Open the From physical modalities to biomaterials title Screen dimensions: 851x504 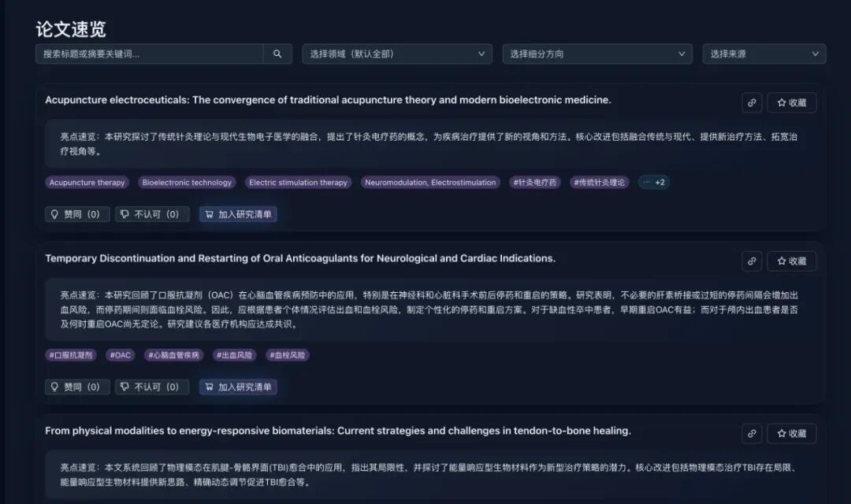click(337, 431)
